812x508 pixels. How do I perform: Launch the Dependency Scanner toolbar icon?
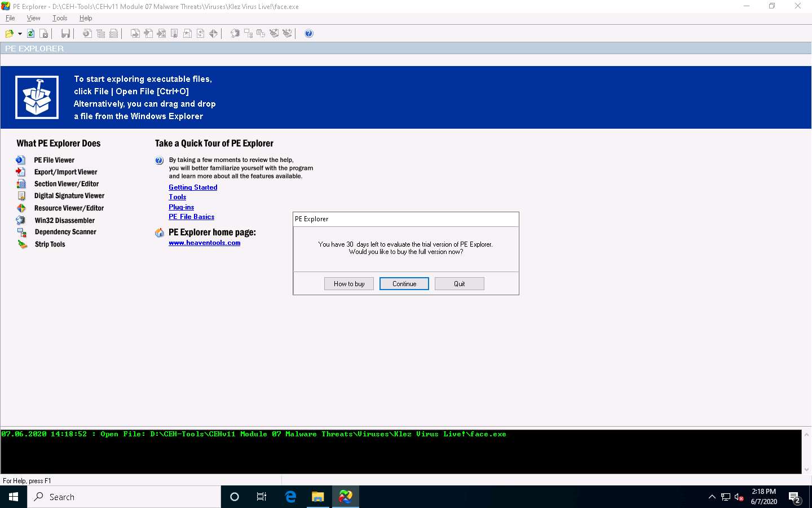pyautogui.click(x=248, y=33)
